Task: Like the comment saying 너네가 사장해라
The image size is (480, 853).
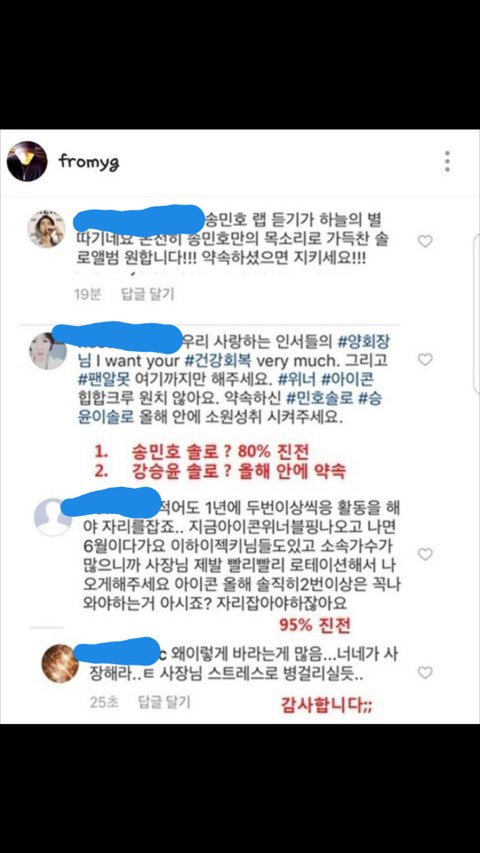Action: click(424, 672)
